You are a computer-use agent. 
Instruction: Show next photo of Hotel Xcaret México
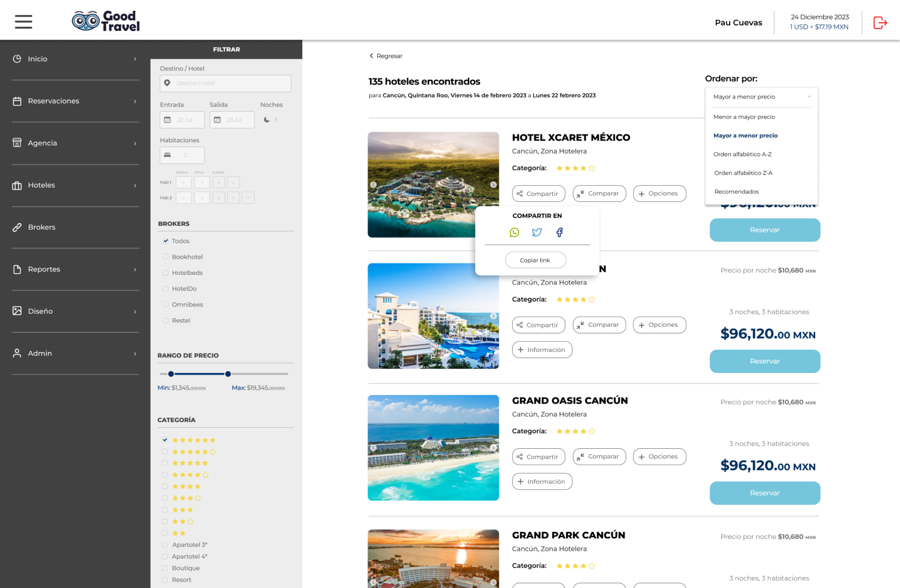coord(493,185)
